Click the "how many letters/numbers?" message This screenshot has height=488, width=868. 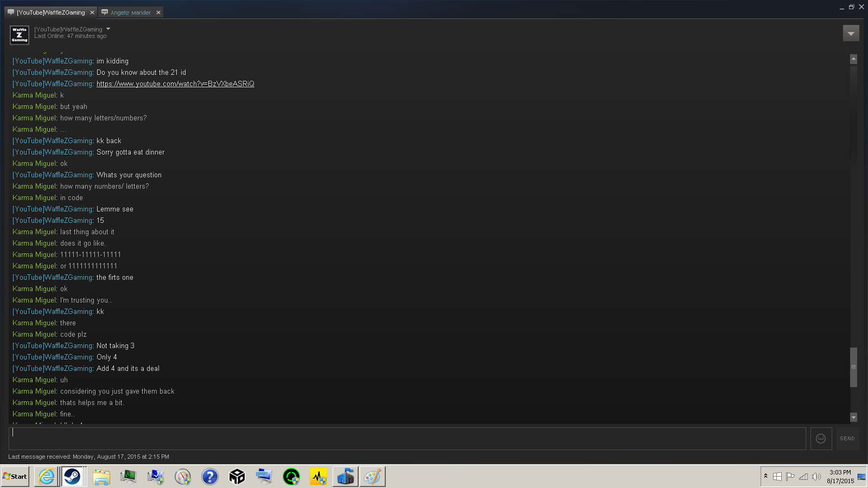(103, 118)
